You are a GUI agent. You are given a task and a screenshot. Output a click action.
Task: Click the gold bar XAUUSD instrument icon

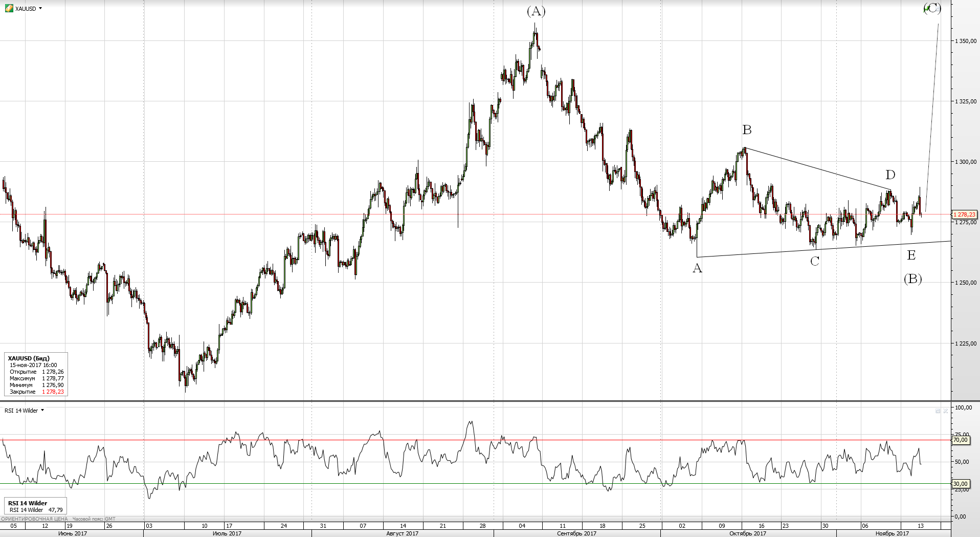pyautogui.click(x=9, y=8)
